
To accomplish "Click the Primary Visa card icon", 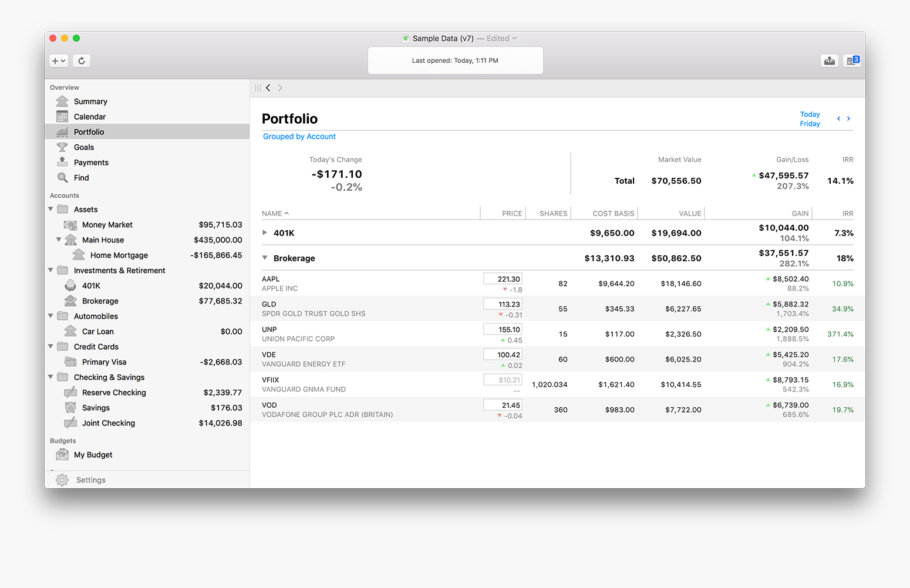I will (70, 362).
